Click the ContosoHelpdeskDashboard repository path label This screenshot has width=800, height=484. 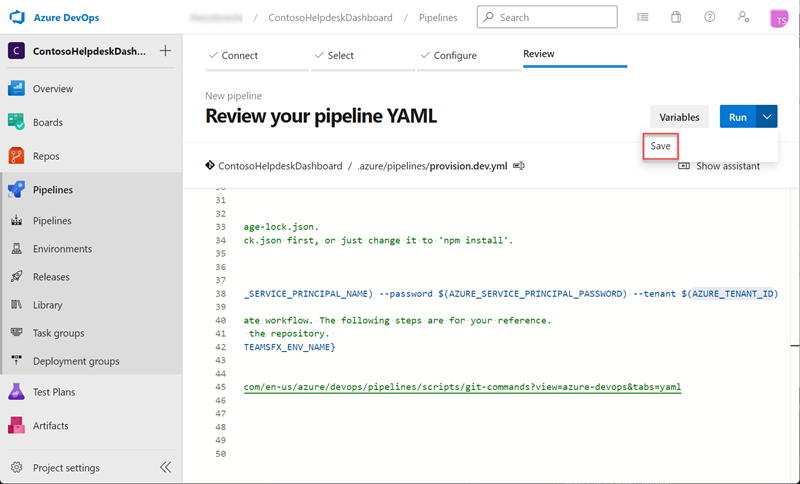pos(280,166)
